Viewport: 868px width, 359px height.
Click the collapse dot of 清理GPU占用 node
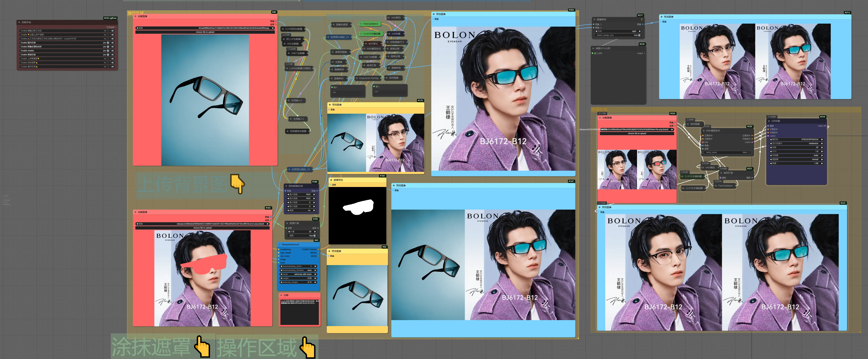[593, 49]
